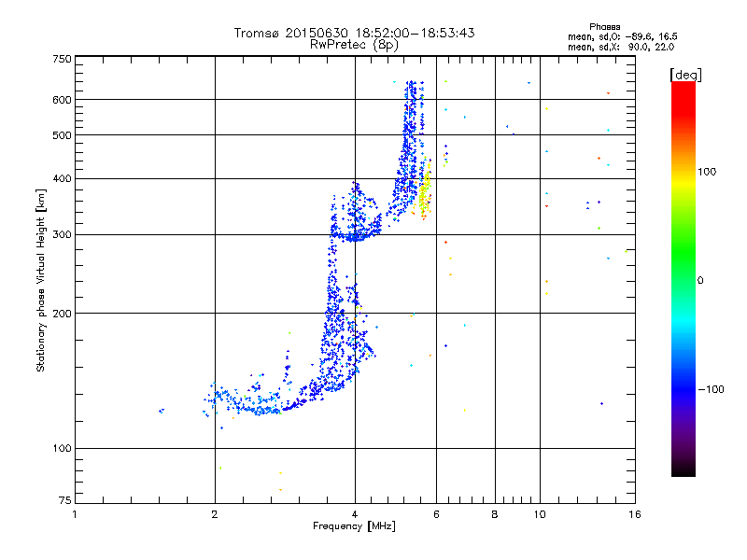Click the y-axis tick label '600'
Screen dimensions: 747x560
pos(62,100)
